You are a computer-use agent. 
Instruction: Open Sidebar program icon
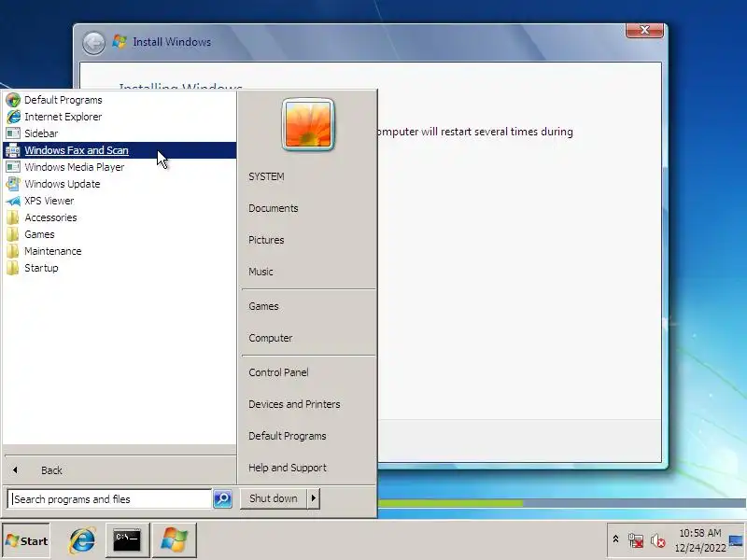pos(13,133)
